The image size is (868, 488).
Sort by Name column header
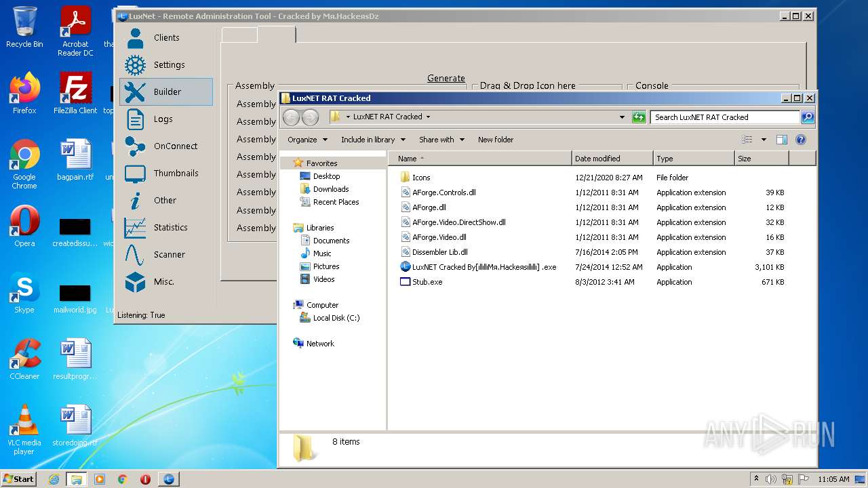[480, 159]
